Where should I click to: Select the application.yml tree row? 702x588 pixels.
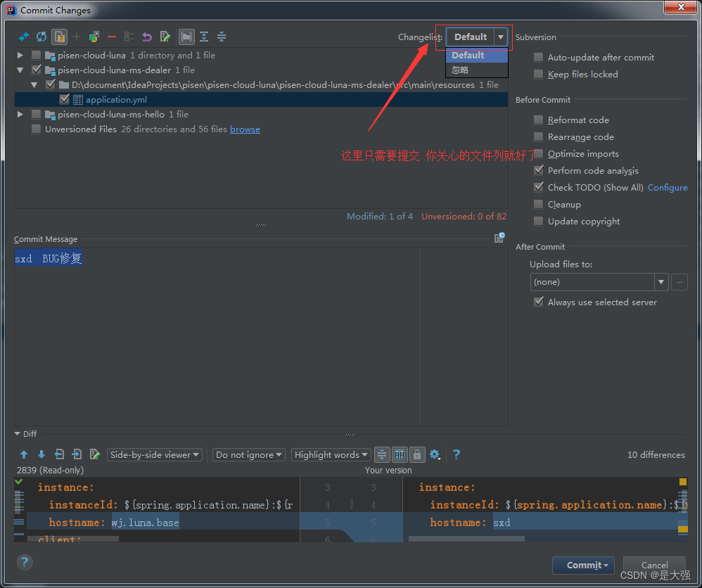click(262, 99)
